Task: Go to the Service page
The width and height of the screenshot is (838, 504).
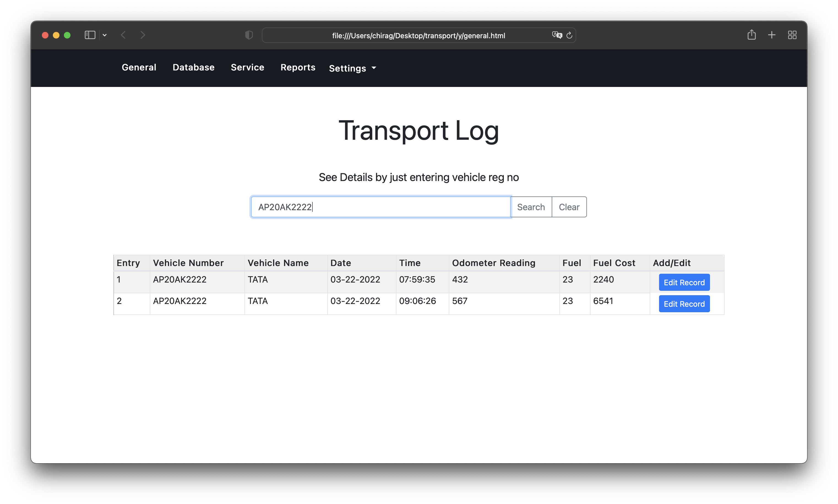Action: tap(247, 67)
